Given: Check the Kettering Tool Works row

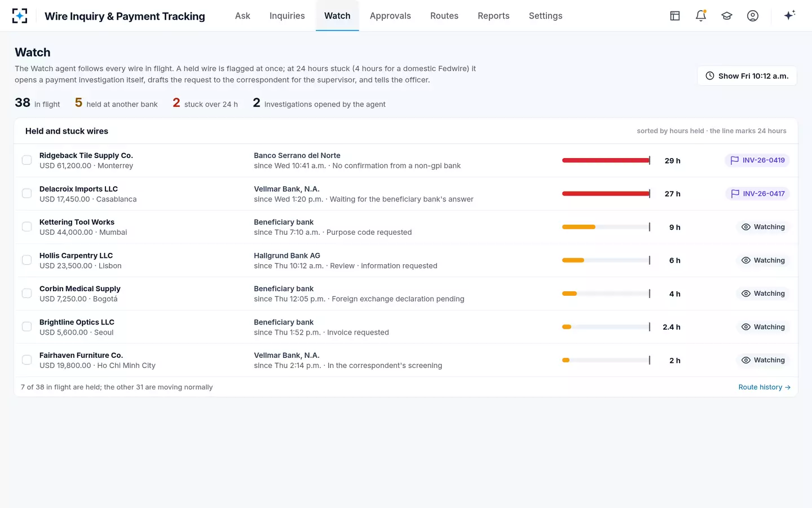Looking at the screenshot, I should [x=27, y=227].
